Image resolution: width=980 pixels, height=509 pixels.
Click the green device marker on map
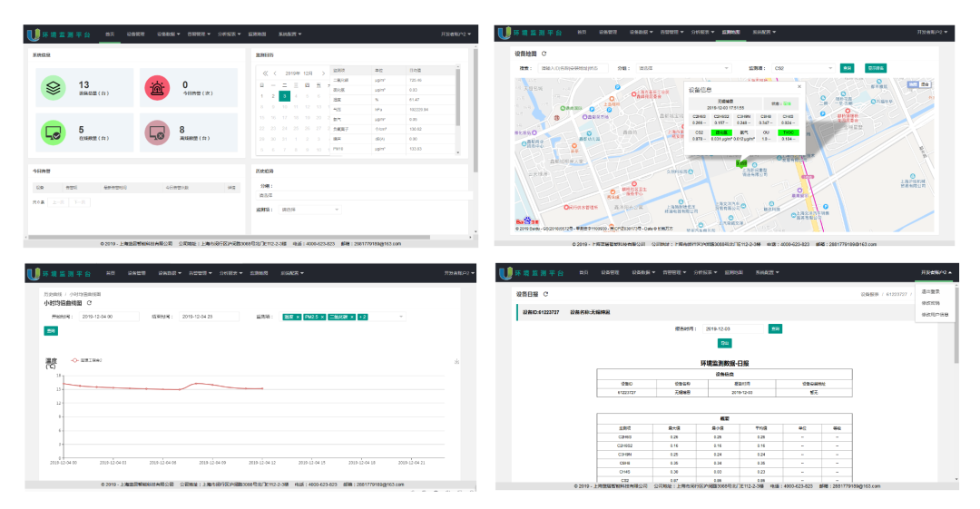click(x=740, y=163)
